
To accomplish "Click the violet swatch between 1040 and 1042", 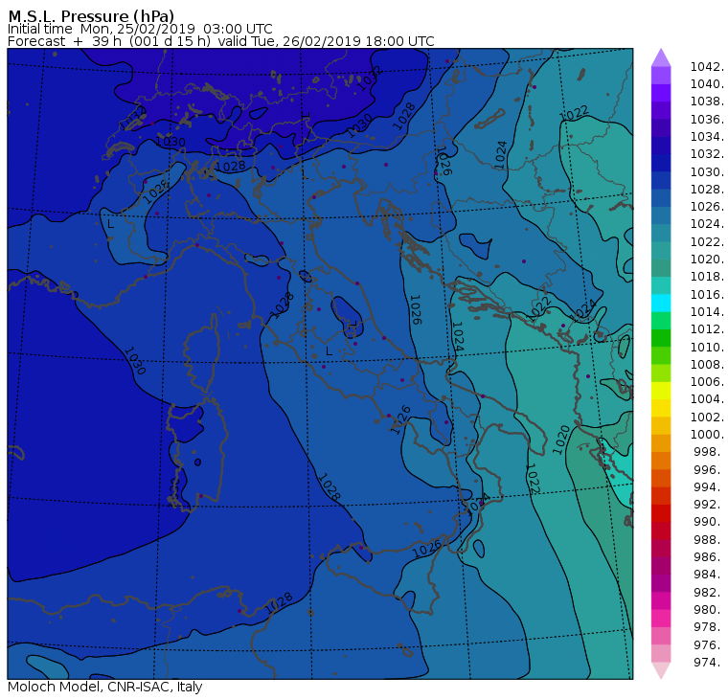I will click(x=661, y=76).
